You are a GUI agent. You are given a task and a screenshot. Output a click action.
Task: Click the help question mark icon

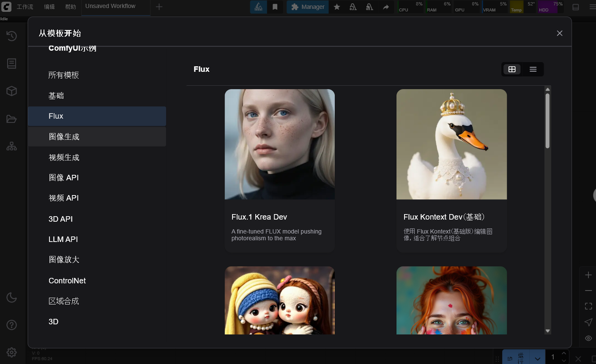pyautogui.click(x=11, y=325)
